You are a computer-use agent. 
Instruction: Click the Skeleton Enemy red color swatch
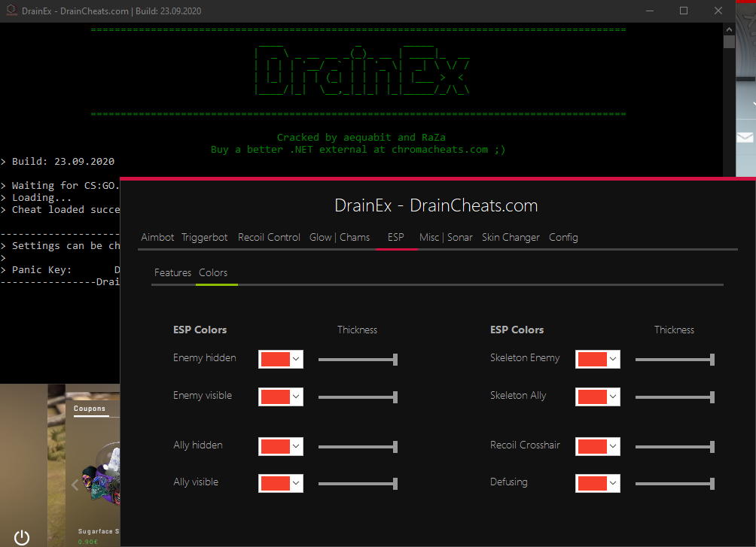592,359
